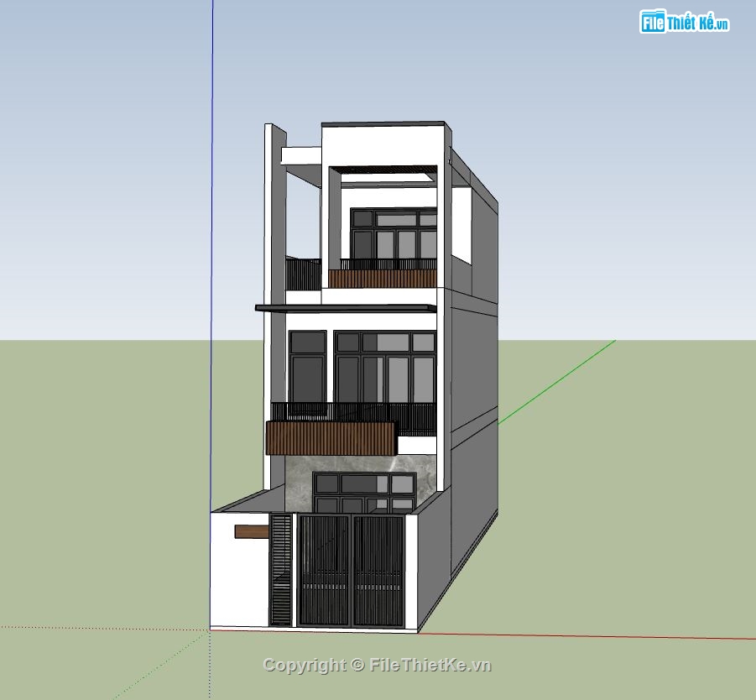The width and height of the screenshot is (756, 700).
Task: Click the wooden plate on the white fence wall
Action: click(x=252, y=531)
